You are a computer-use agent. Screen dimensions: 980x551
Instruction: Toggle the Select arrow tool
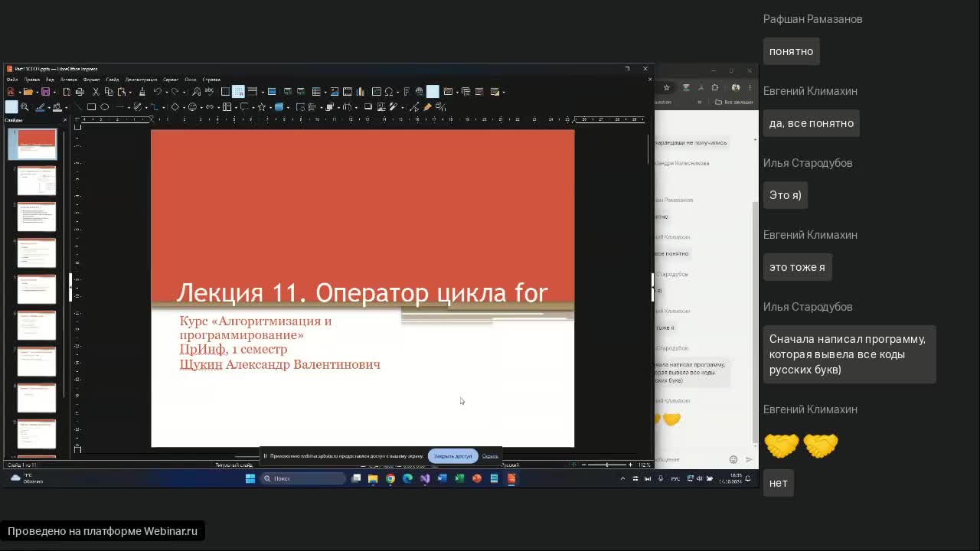11,107
